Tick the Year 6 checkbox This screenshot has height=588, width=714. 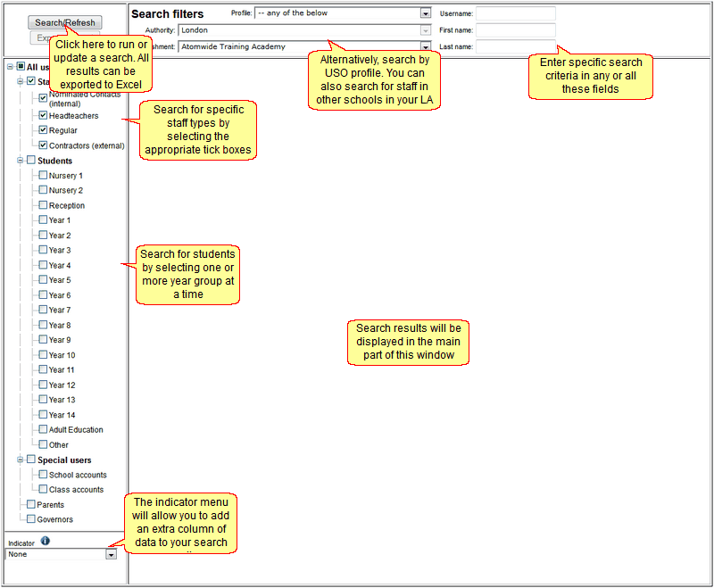43,294
